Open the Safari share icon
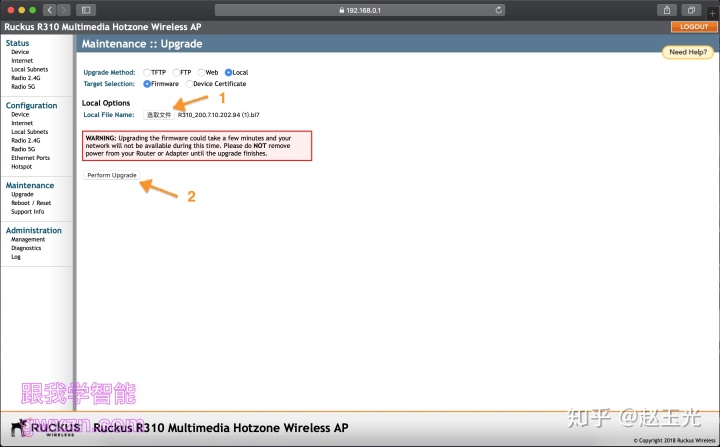The height and width of the screenshot is (447, 720). pyautogui.click(x=667, y=10)
